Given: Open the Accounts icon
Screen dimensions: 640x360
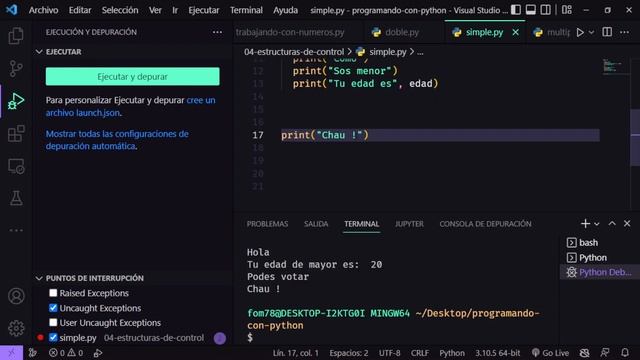Looking at the screenshot, I should [x=16, y=296].
